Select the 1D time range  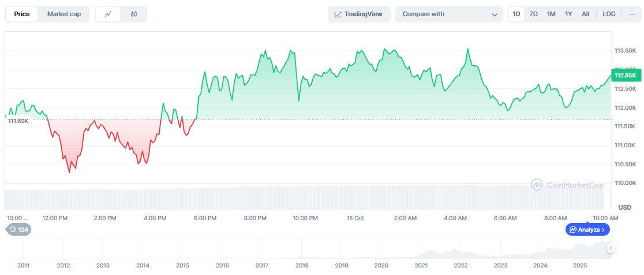tap(516, 14)
